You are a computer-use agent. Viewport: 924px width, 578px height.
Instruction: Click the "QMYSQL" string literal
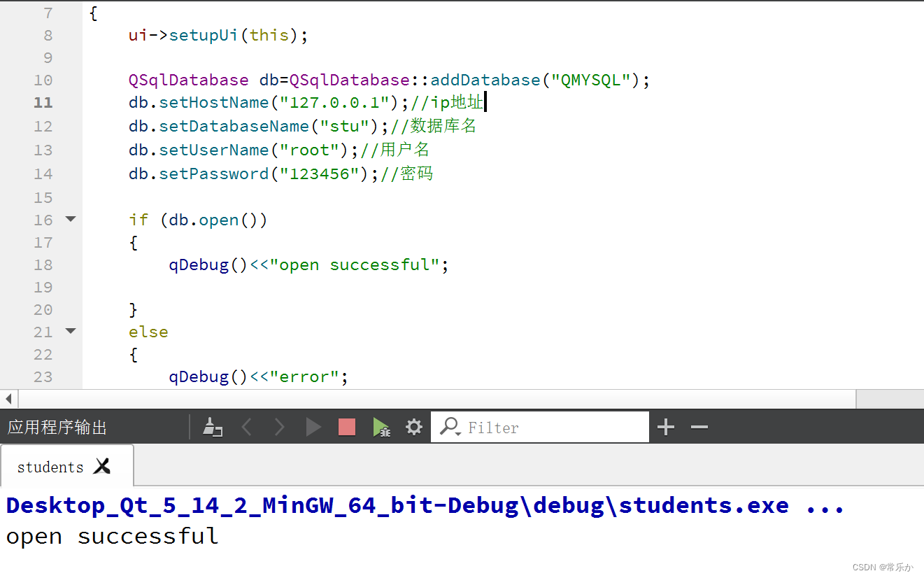[x=590, y=80]
